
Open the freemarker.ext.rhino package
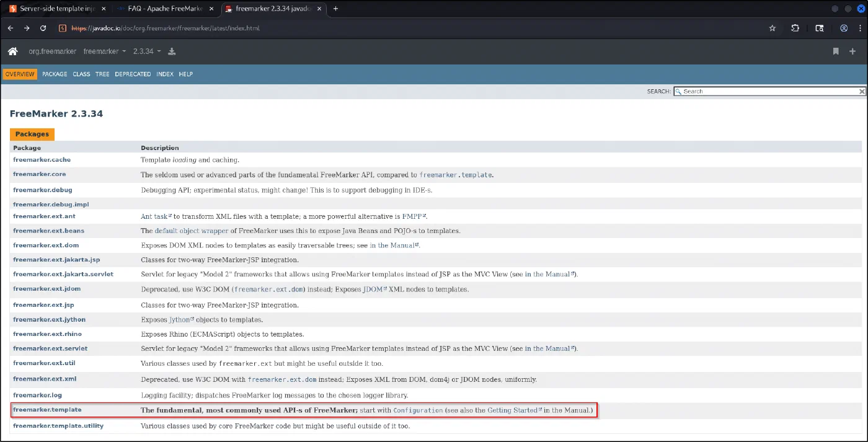47,334
